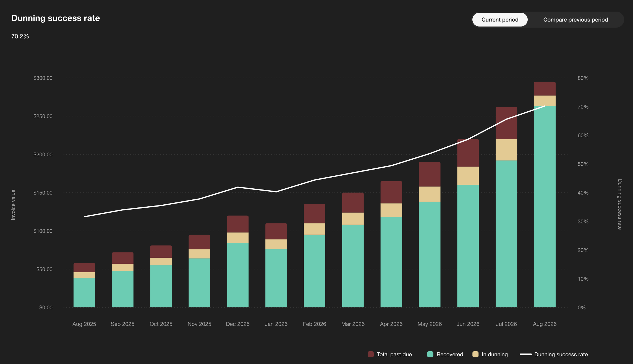The image size is (633, 364).
Task: Click the Oct 2025 bar
Action: point(161,276)
